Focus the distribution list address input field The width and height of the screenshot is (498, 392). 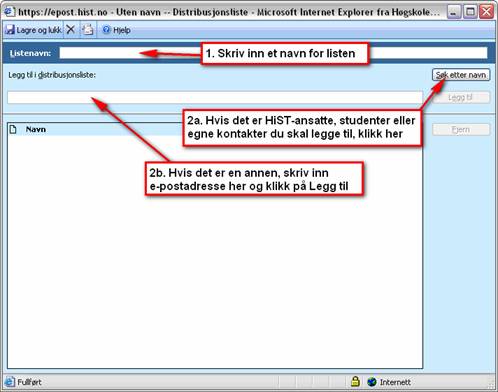(215, 97)
